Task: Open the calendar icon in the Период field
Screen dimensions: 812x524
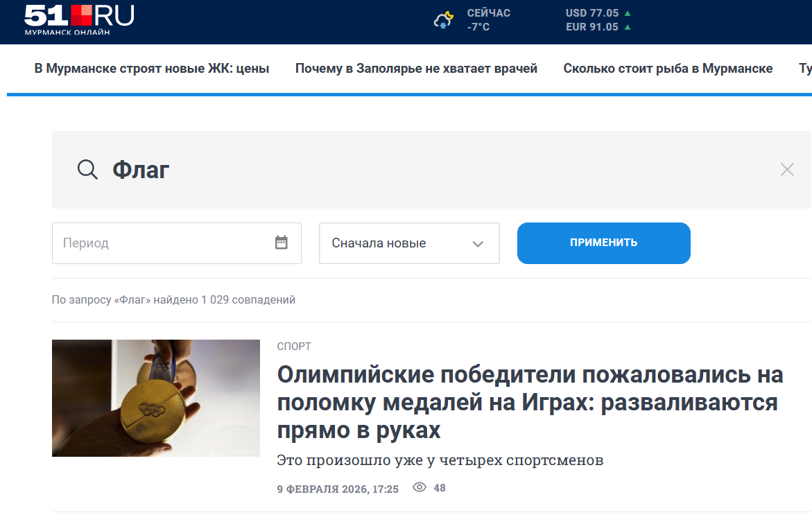Action: pyautogui.click(x=282, y=243)
